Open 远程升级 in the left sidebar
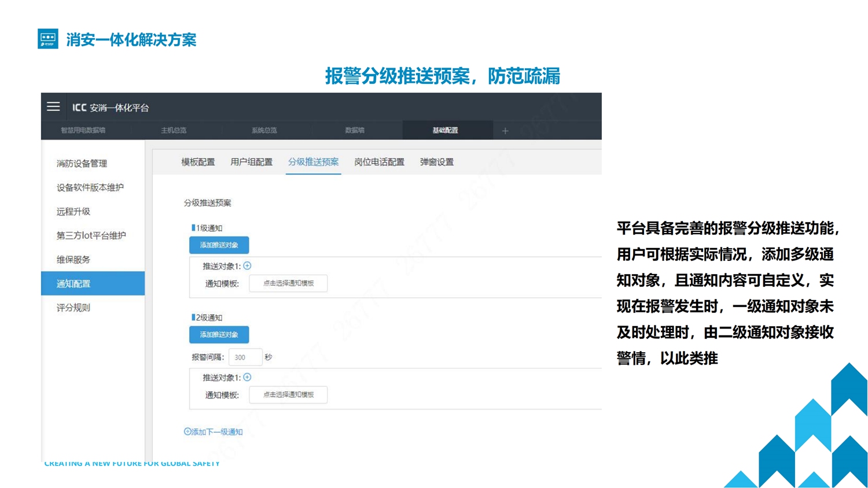Viewport: 868px width, 488px height. [73, 212]
